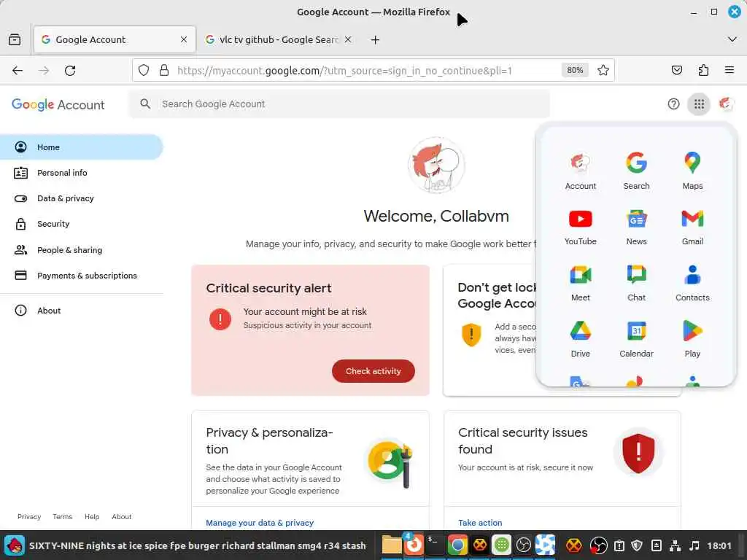This screenshot has width=747, height=560.
Task: Click the profile avatar in page header
Action: click(726, 104)
